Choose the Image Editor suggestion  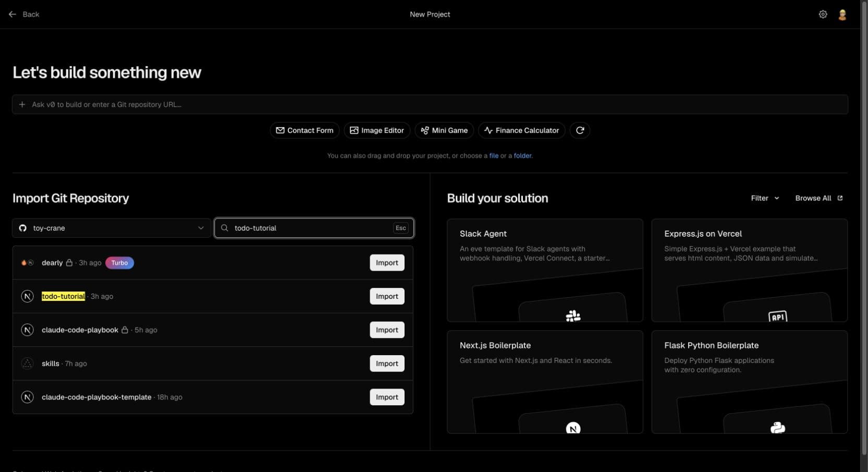(377, 130)
